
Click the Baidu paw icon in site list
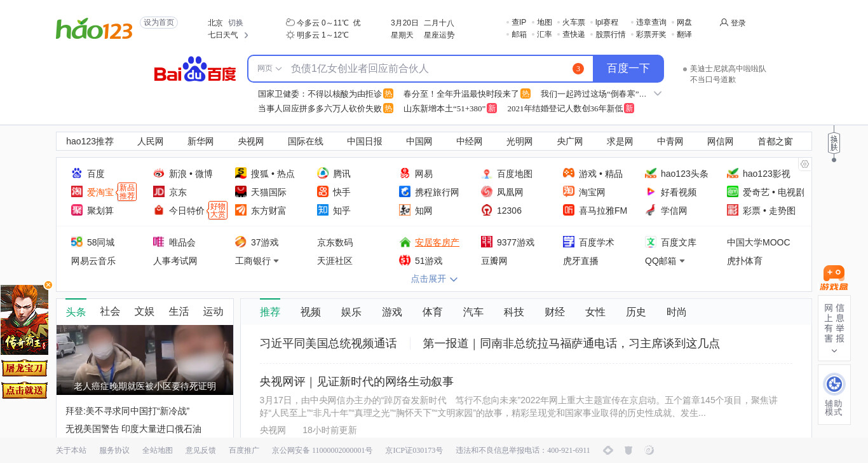[x=77, y=174]
